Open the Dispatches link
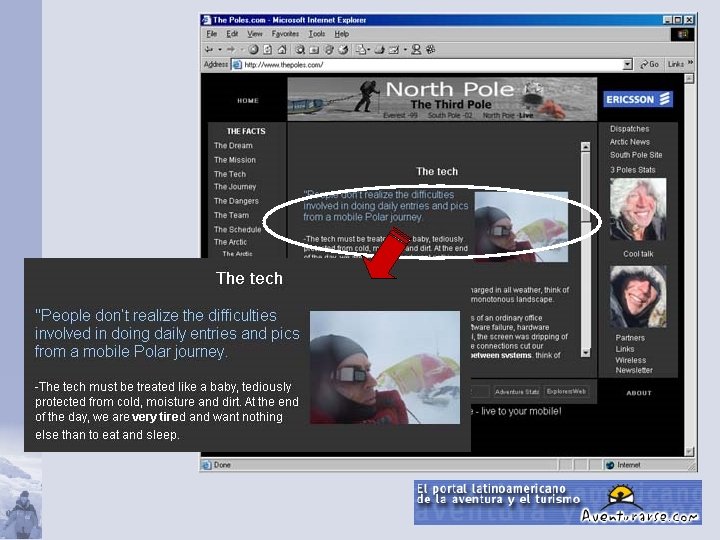720x540 pixels. click(x=630, y=129)
